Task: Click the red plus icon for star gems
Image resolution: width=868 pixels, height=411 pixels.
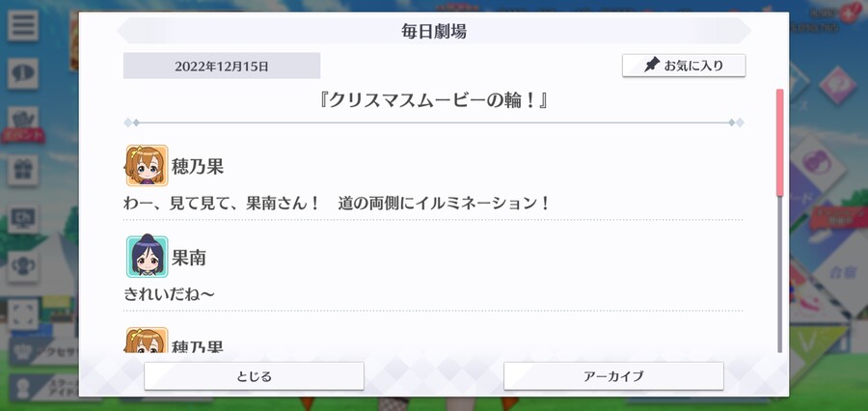Action: [x=848, y=14]
